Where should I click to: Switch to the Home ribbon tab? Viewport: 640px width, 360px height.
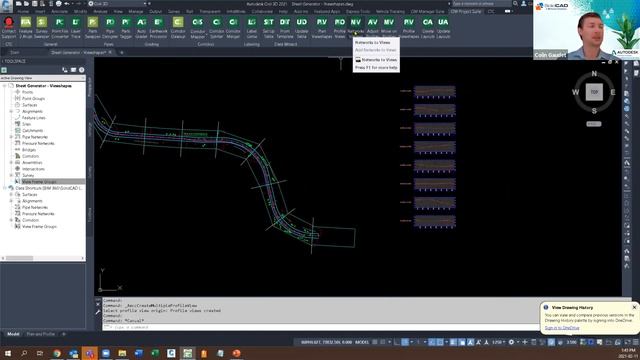click(23, 11)
